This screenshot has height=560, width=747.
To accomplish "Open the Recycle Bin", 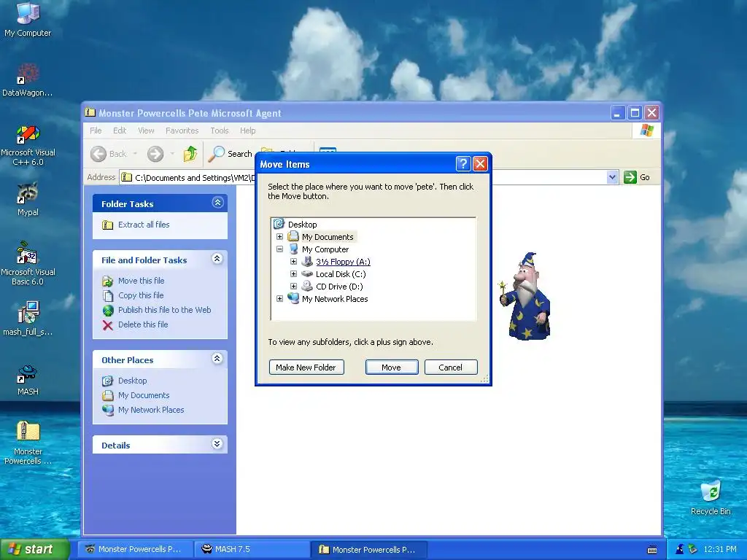I will [711, 497].
